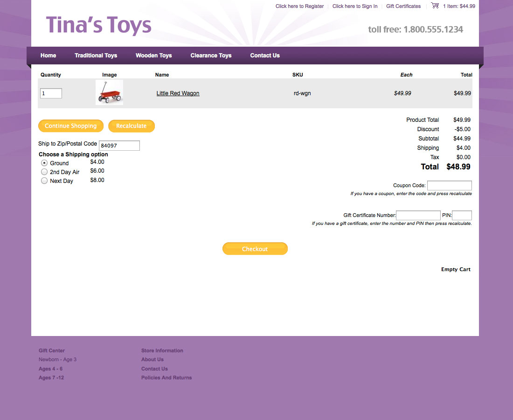
Task: Pick Next Day shipping option
Action: point(44,181)
